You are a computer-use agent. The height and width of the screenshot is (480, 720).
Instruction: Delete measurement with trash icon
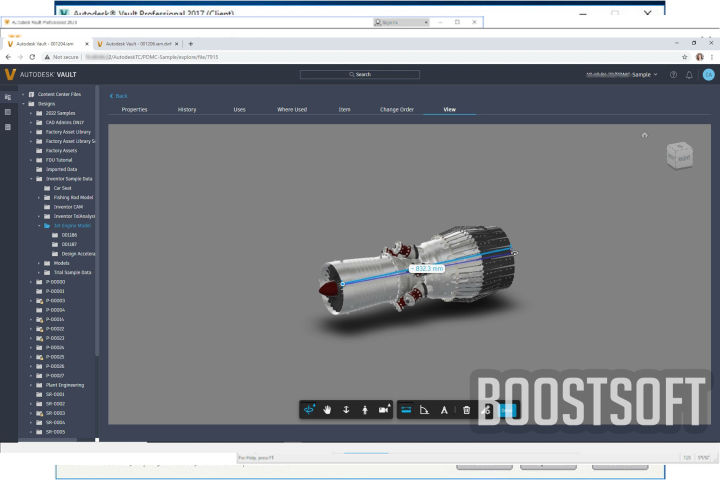click(x=467, y=410)
